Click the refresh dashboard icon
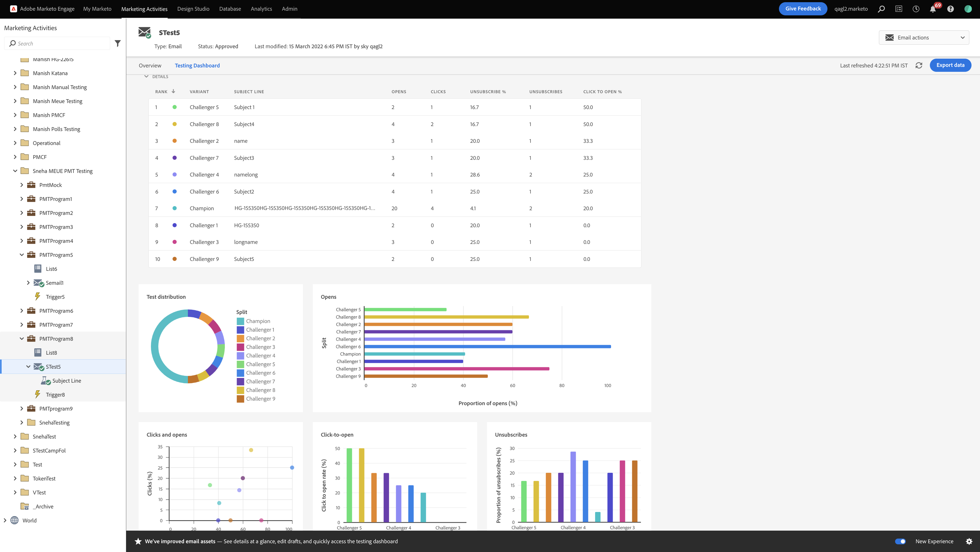 coord(919,66)
